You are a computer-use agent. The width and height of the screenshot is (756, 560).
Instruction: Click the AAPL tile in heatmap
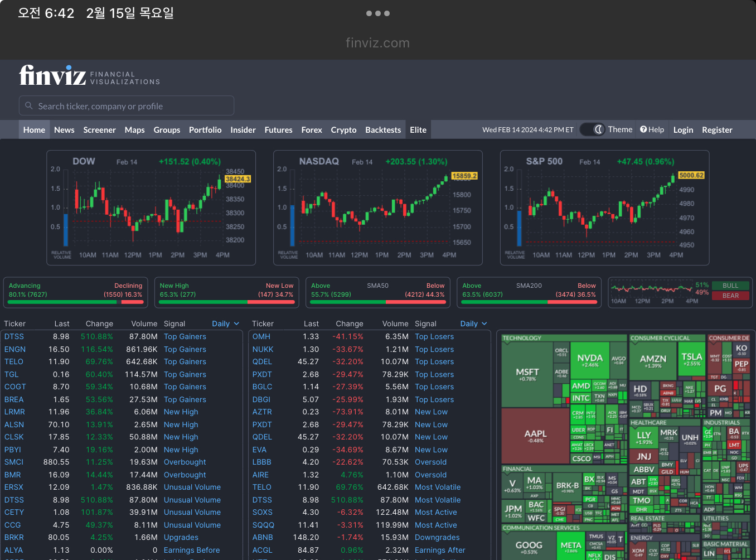pyautogui.click(x=535, y=436)
